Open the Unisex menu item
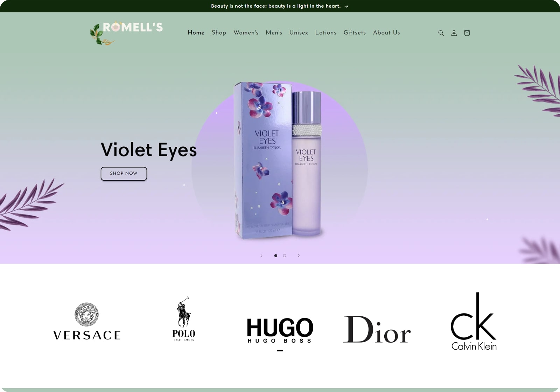560x392 pixels. 299,33
